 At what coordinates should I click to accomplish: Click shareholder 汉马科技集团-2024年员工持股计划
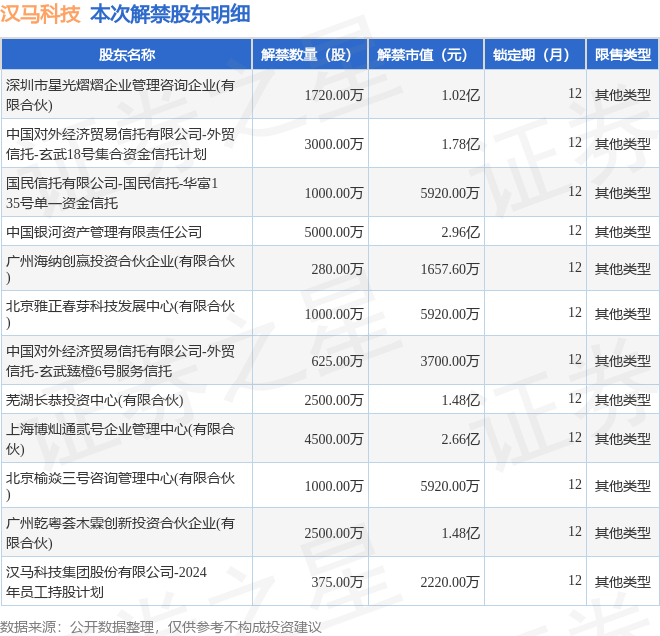106,582
